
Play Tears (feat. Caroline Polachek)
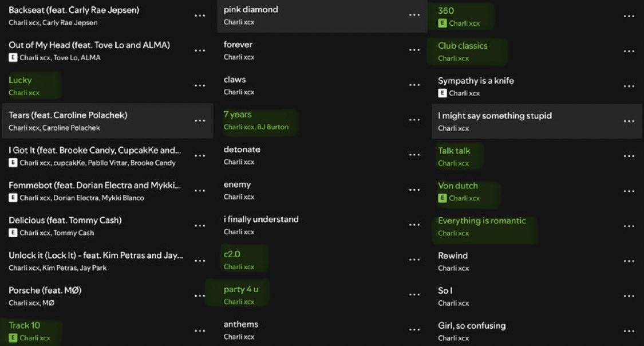pyautogui.click(x=68, y=116)
